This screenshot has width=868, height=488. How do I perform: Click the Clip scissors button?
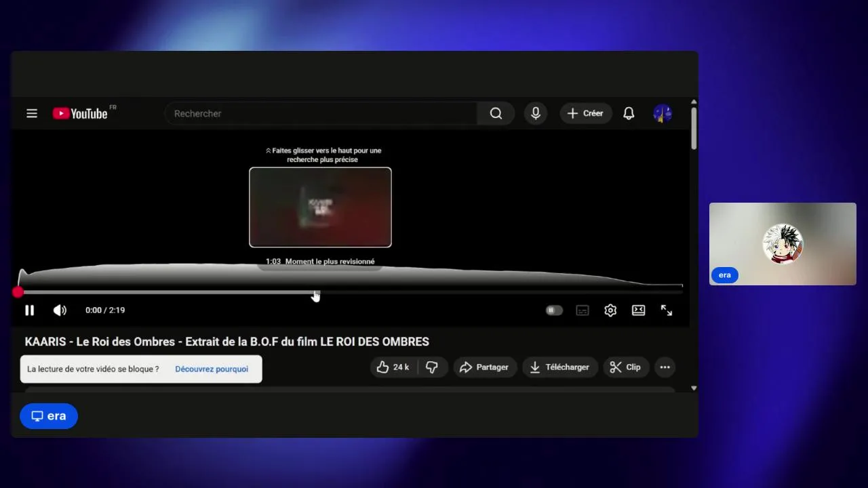625,367
